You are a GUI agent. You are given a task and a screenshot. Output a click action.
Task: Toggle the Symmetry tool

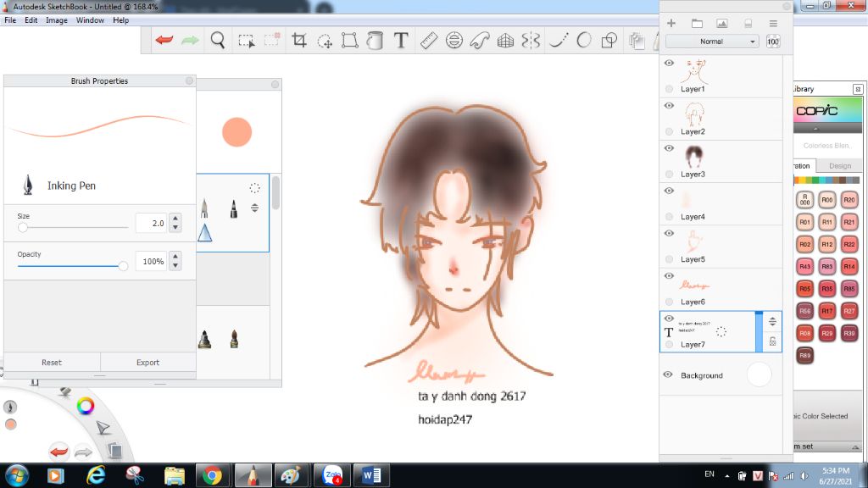(531, 41)
